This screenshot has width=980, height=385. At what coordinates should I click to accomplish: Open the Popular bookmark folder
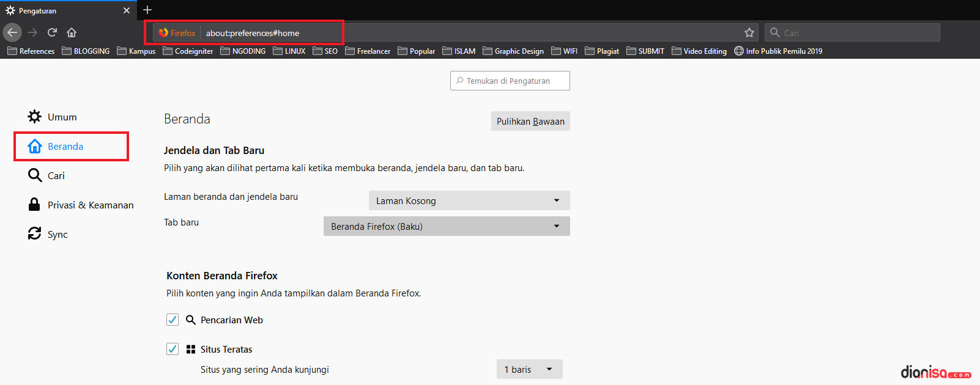point(416,51)
